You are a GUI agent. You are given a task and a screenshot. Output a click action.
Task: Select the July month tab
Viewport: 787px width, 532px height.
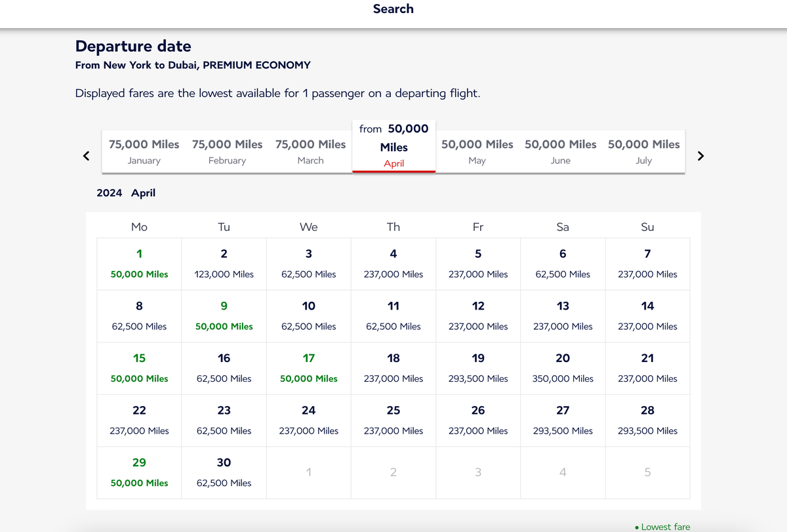pyautogui.click(x=643, y=151)
